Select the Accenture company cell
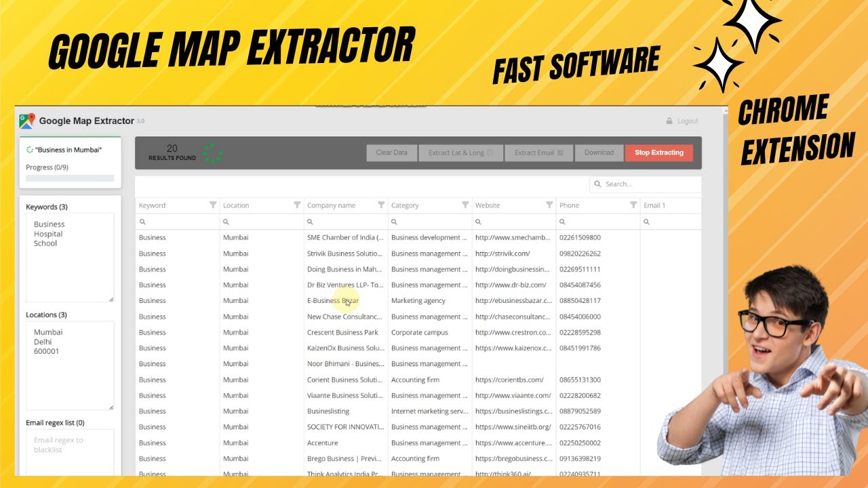The image size is (868, 488). click(x=346, y=443)
